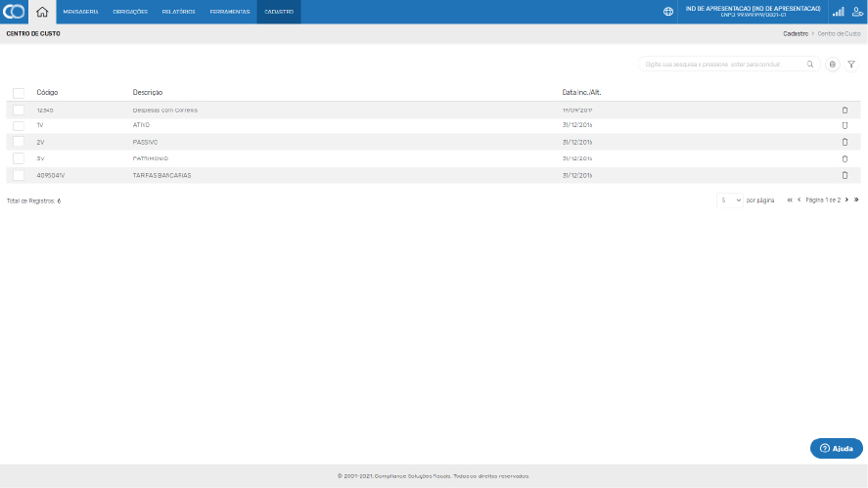Open the filter funnel icon
The width and height of the screenshot is (868, 488).
(x=851, y=65)
